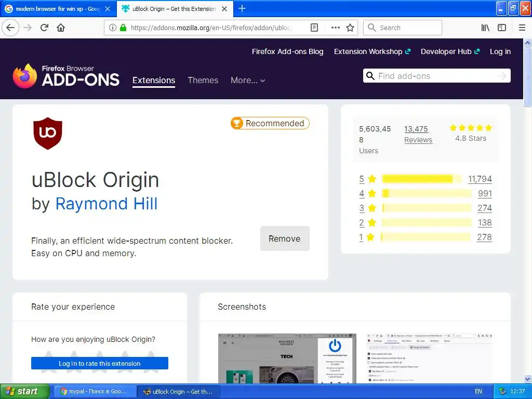Open the Recommended badge
Screen dimensions: 532x399
tap(270, 123)
